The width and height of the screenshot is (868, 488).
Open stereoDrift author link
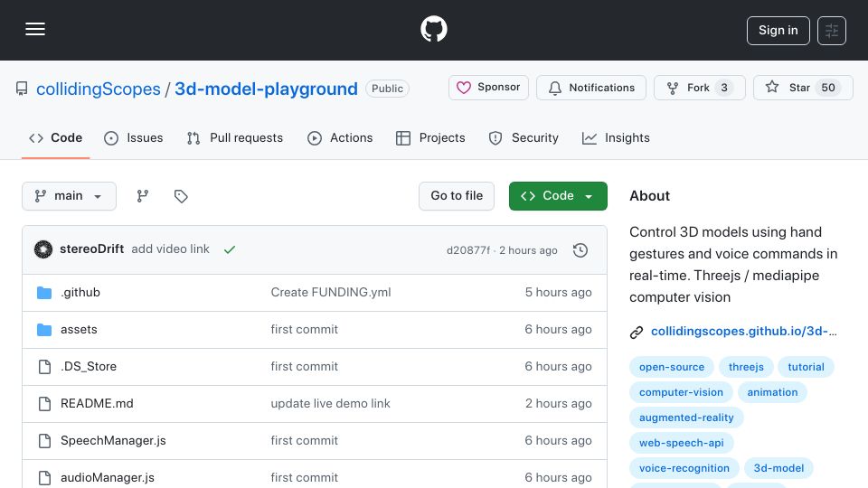[x=91, y=249]
